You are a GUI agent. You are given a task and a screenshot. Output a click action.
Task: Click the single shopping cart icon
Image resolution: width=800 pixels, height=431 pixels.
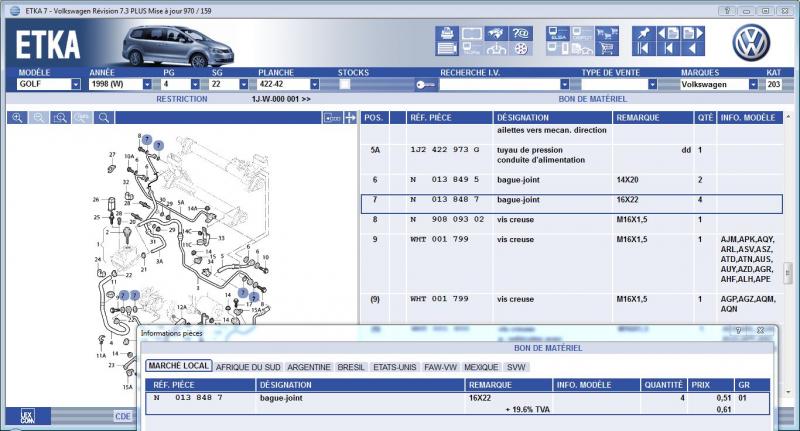(x=607, y=48)
